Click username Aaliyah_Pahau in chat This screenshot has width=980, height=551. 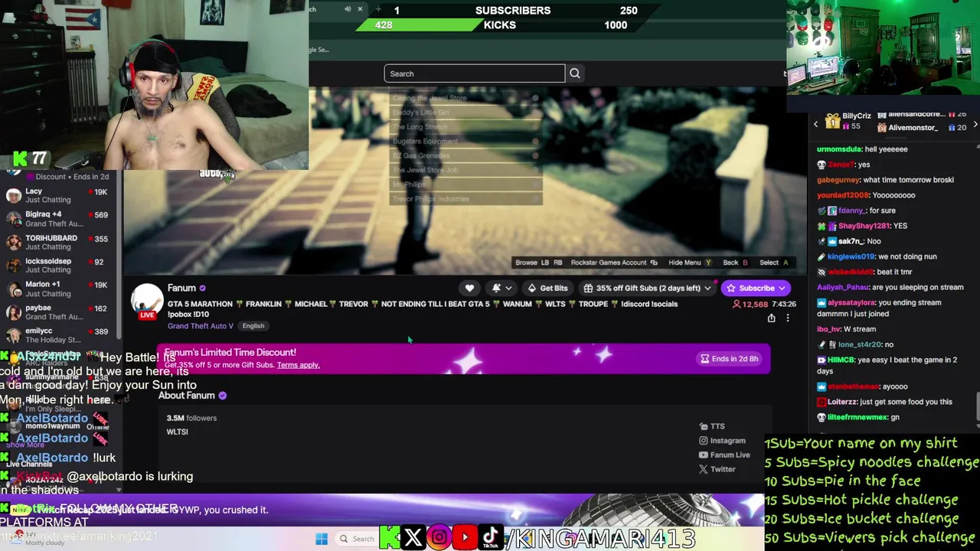click(843, 287)
